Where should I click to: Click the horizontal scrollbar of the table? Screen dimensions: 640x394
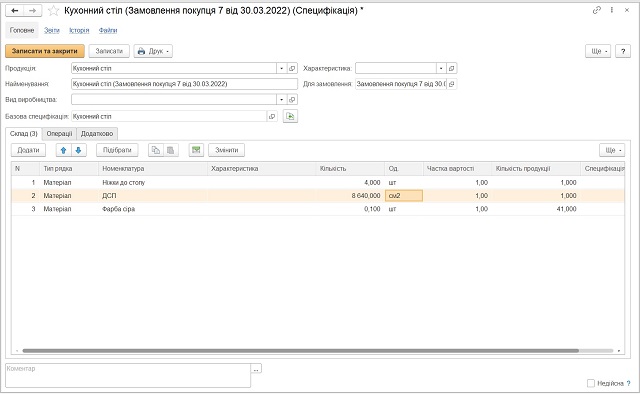tap(300, 351)
